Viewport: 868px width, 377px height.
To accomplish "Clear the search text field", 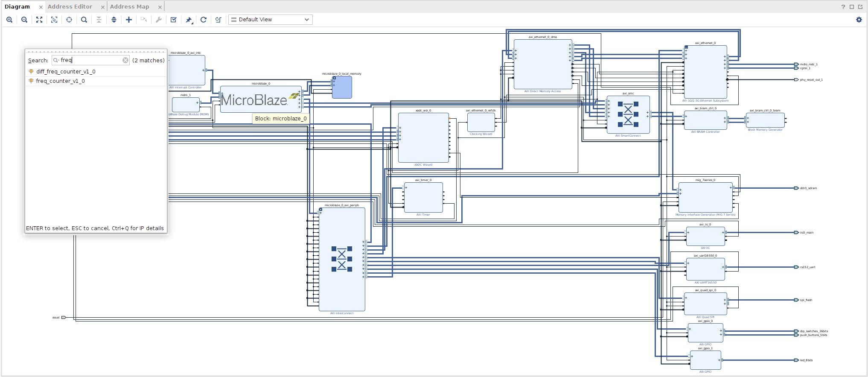I will coord(125,60).
